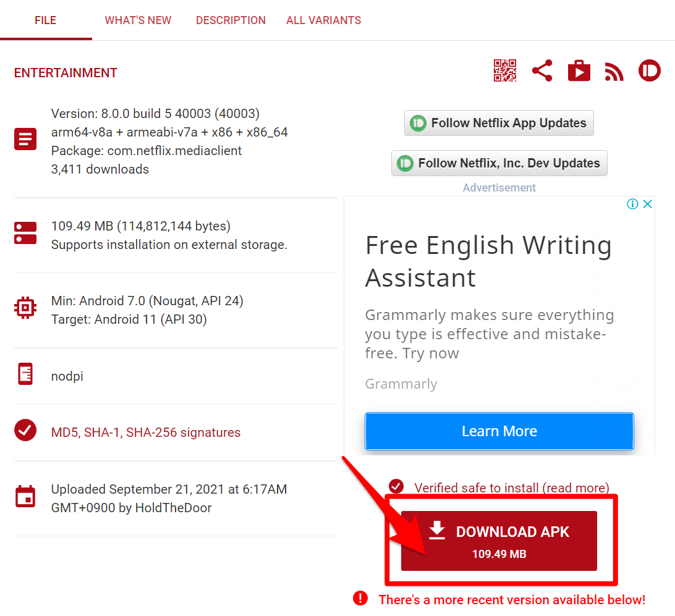
Task: Click the version details document icon
Action: [25, 139]
